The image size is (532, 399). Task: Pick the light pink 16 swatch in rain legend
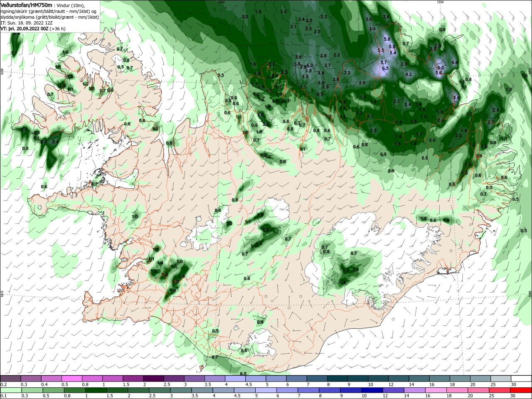point(436,390)
